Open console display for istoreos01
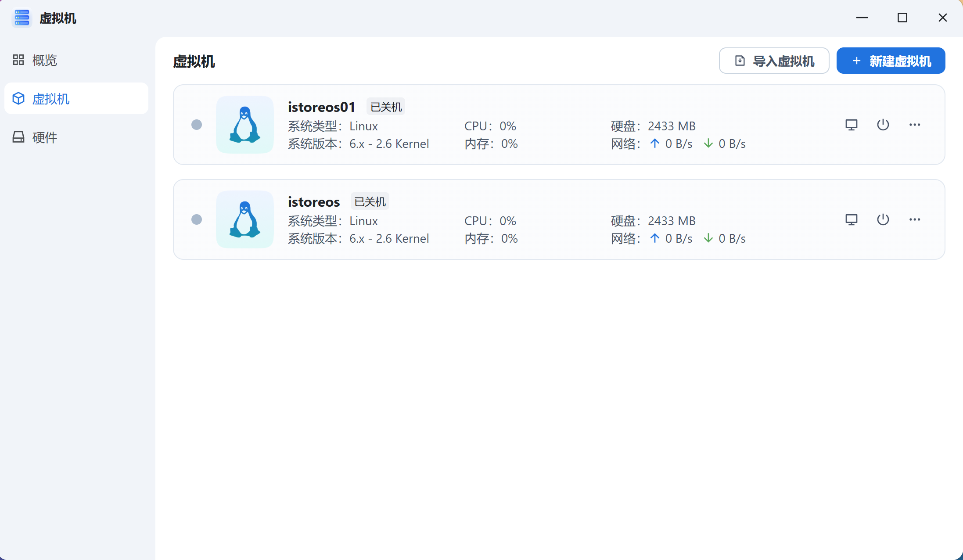This screenshot has height=560, width=963. pos(851,125)
